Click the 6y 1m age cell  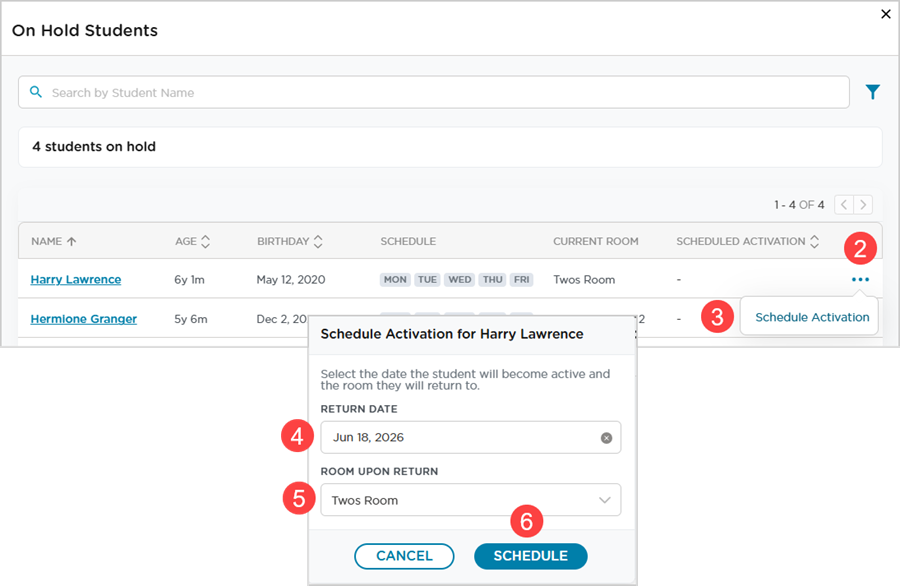[189, 280]
